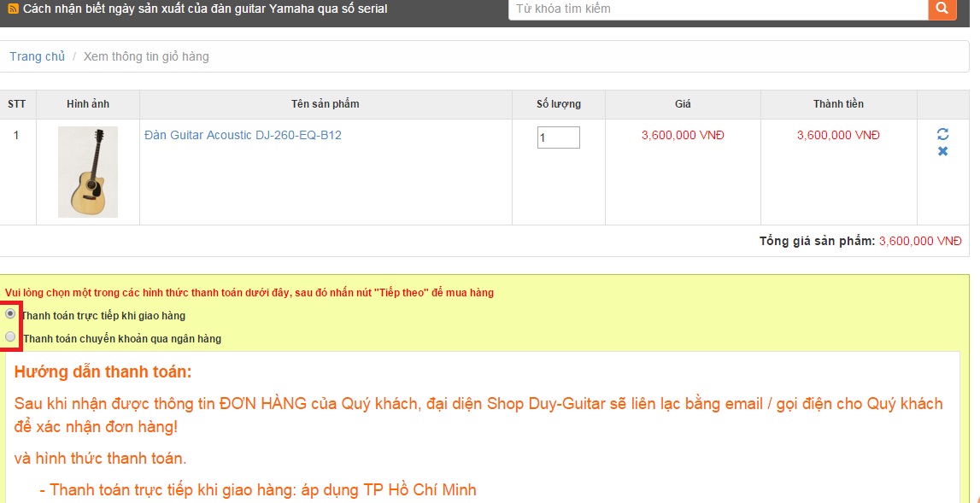The width and height of the screenshot is (980, 503).
Task: Click the 'Số lượng' column header
Action: pyautogui.click(x=558, y=104)
